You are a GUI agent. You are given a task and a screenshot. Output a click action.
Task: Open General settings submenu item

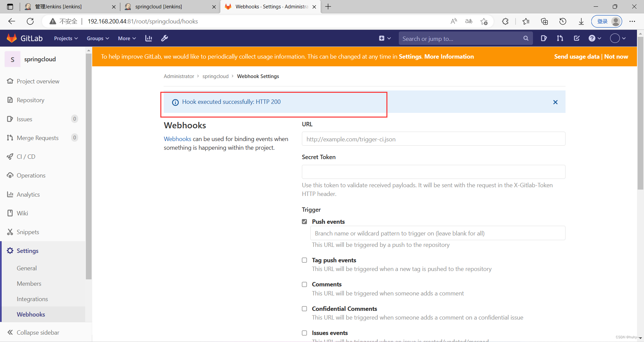click(27, 268)
